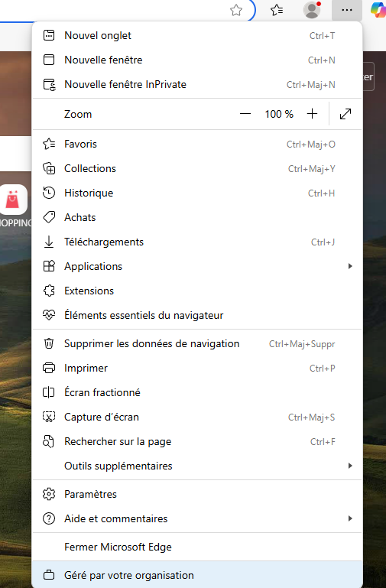This screenshot has height=588, width=386.
Task: Choose Fermer Microsoft Edge
Action: pos(197,547)
